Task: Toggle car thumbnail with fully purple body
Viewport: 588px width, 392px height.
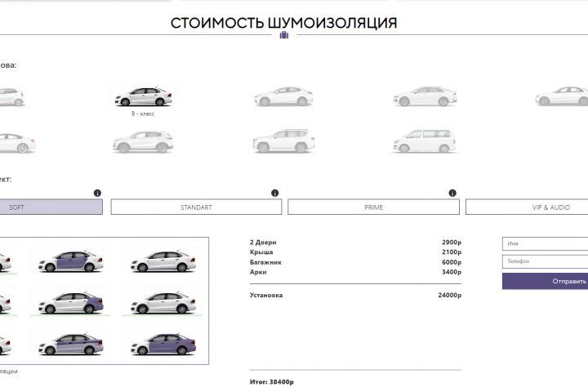Action: 163,344
